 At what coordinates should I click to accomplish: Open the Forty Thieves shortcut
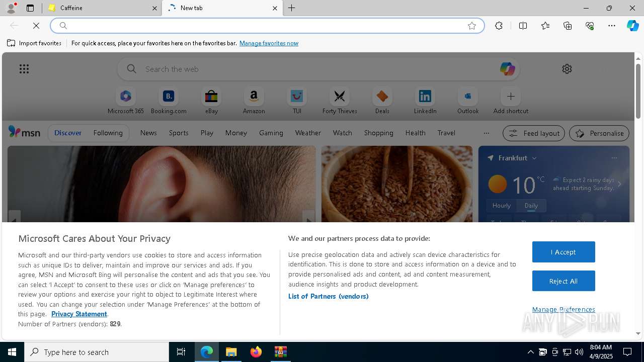click(x=340, y=101)
